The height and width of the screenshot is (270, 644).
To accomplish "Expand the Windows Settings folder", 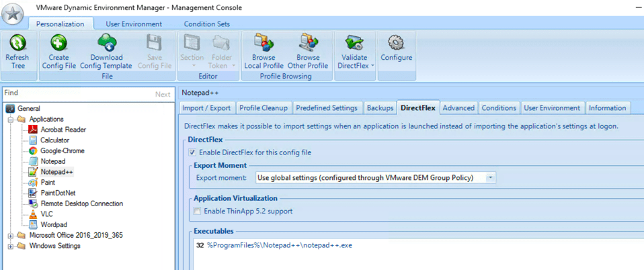I will tap(11, 246).
